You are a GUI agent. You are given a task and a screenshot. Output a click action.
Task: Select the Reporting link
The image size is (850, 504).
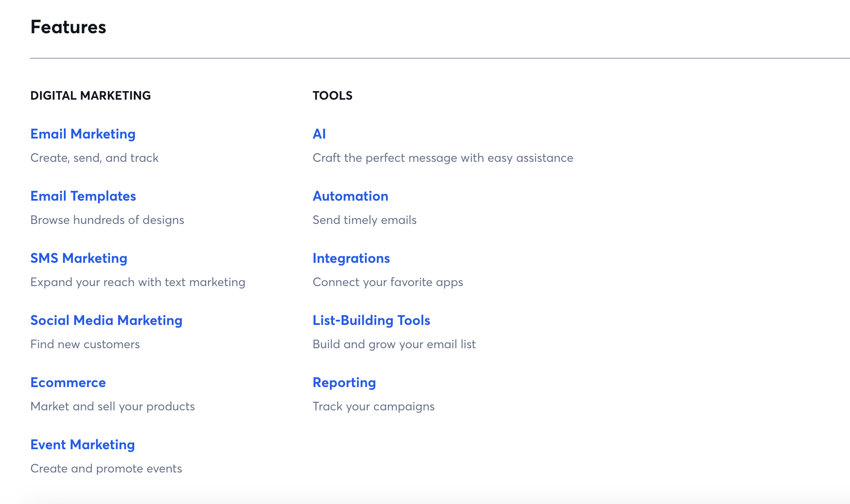[344, 382]
